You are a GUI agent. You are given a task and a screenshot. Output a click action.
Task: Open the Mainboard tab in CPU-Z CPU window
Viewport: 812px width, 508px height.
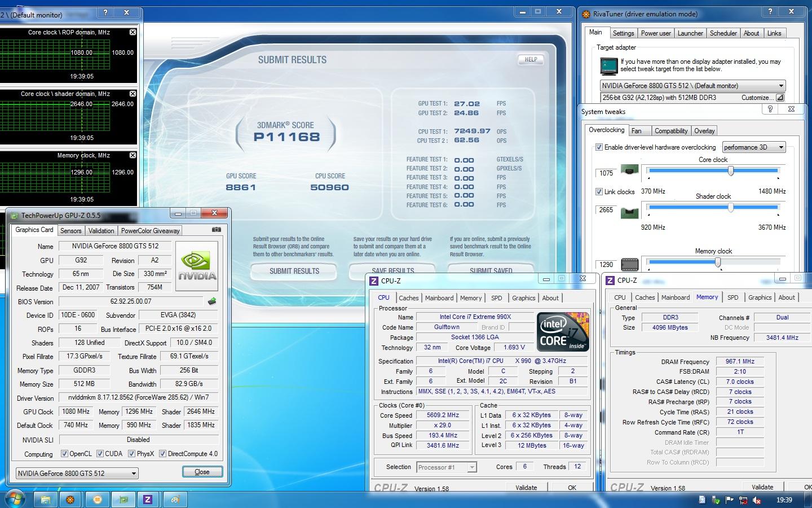439,298
